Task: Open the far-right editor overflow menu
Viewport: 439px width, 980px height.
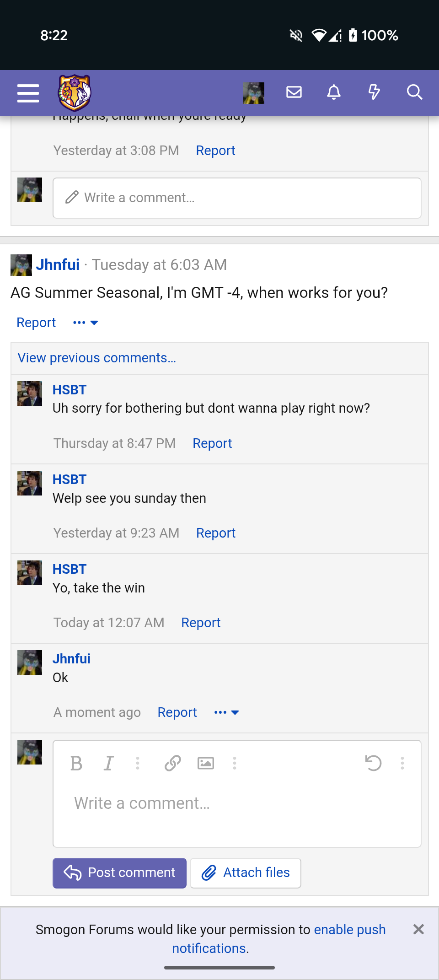Action: point(402,763)
